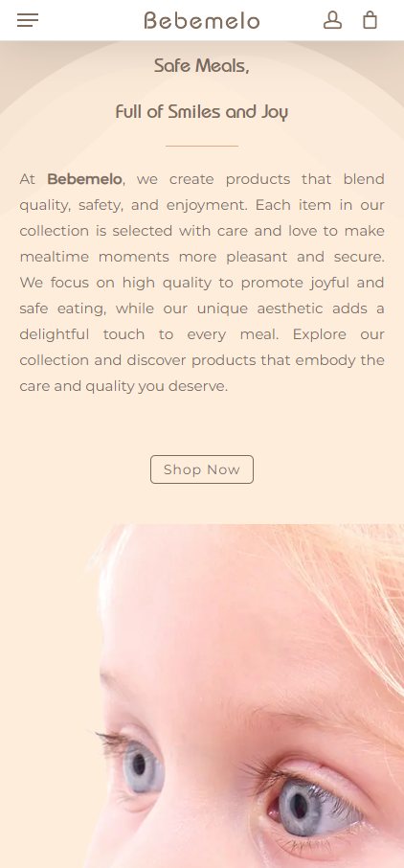The image size is (404, 868).
Task: Click the bold Bebemelo word in the paragraph
Action: pos(84,179)
